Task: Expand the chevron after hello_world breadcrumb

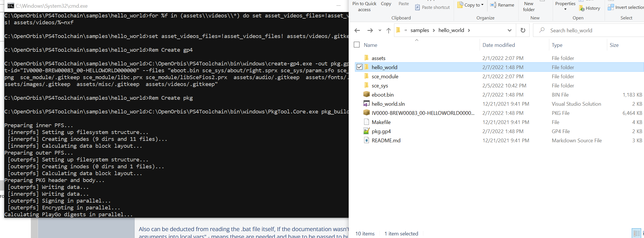Action: [469, 30]
